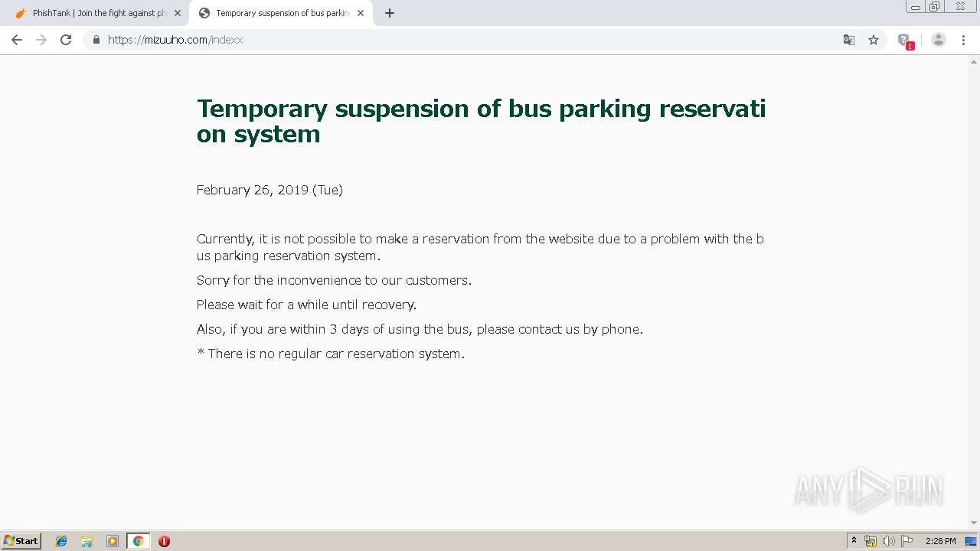Open Windows Media Player from taskbar
The height and width of the screenshot is (551, 980).
(113, 541)
